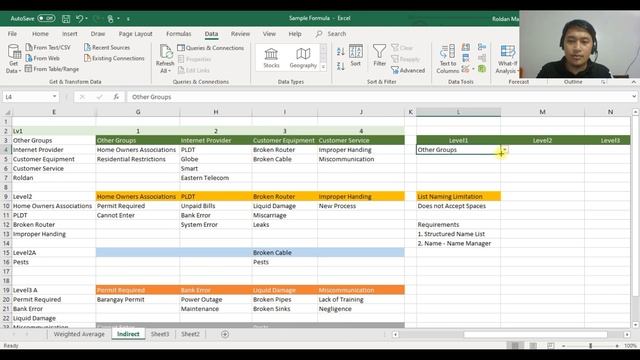Image resolution: width=640 pixels, height=360 pixels.
Task: Click the horizontal scrollbar thumb
Action: click(535, 334)
